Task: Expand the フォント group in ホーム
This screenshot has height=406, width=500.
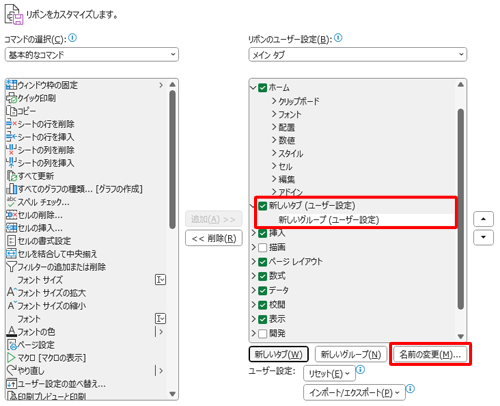Action: 274,114
